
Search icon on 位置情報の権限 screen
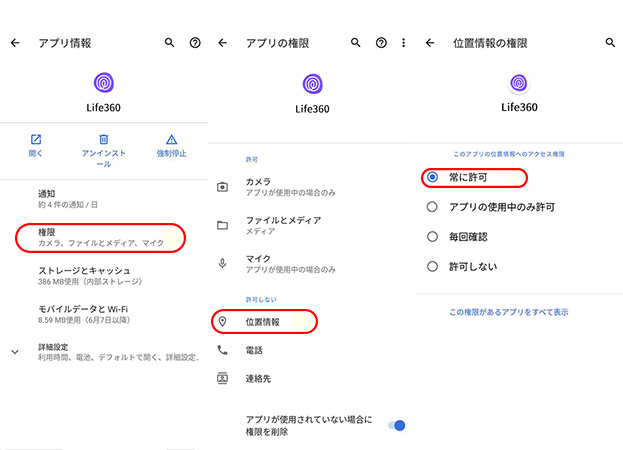coord(610,42)
